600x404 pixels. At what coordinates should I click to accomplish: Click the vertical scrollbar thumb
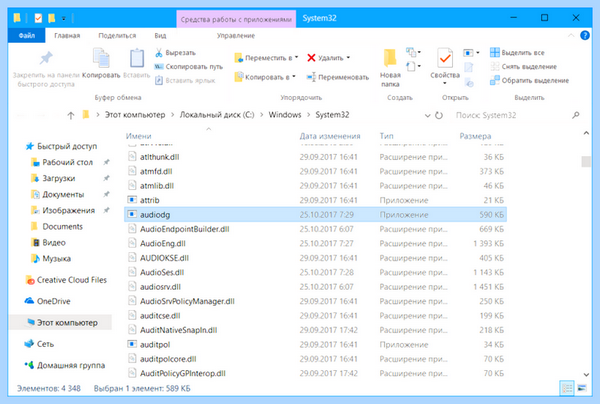(586, 161)
